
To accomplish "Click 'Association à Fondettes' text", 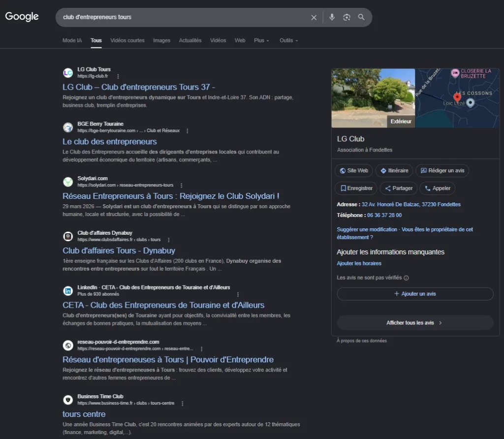I will point(365,150).
